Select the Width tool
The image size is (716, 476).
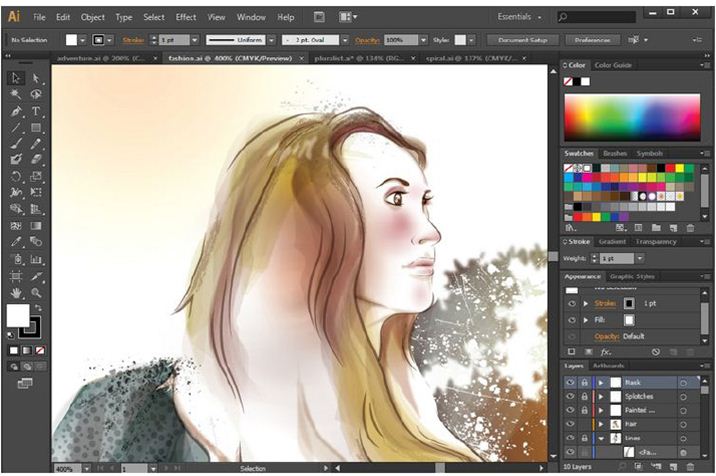tap(16, 192)
